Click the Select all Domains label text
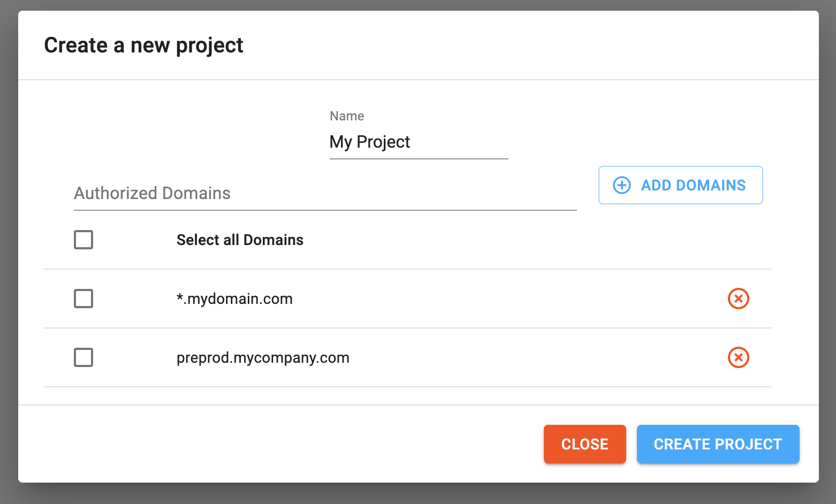The image size is (836, 504). coord(240,240)
